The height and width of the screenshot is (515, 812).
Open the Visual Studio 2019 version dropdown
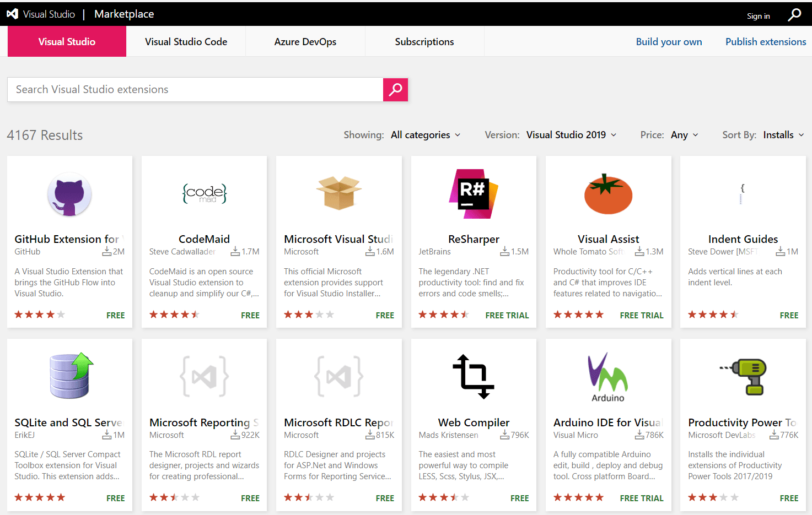[571, 135]
